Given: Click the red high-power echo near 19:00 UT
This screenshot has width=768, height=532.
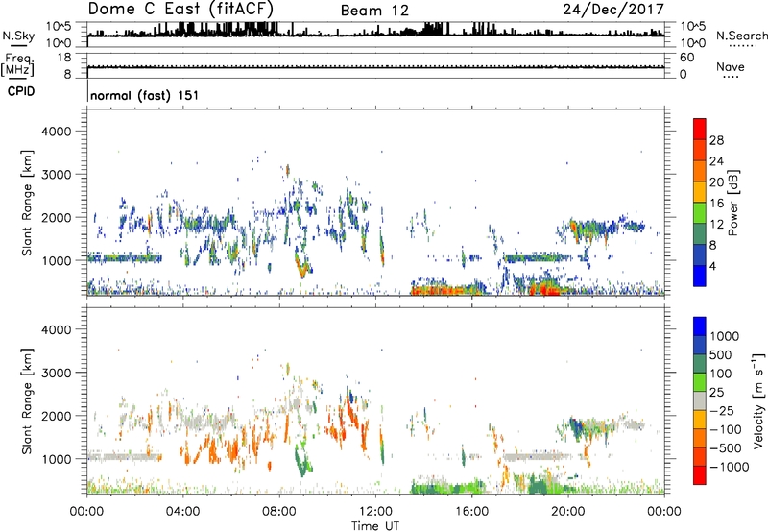Looking at the screenshot, I should click(547, 290).
